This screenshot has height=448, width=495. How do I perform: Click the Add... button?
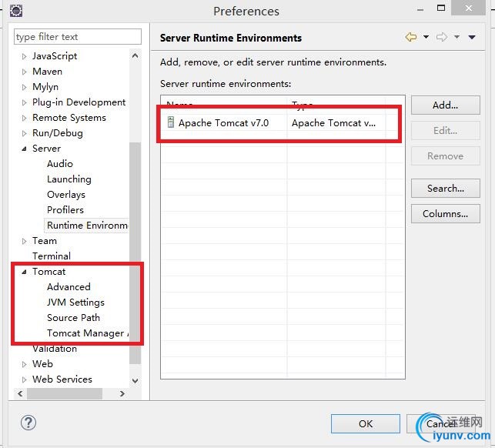(x=446, y=105)
